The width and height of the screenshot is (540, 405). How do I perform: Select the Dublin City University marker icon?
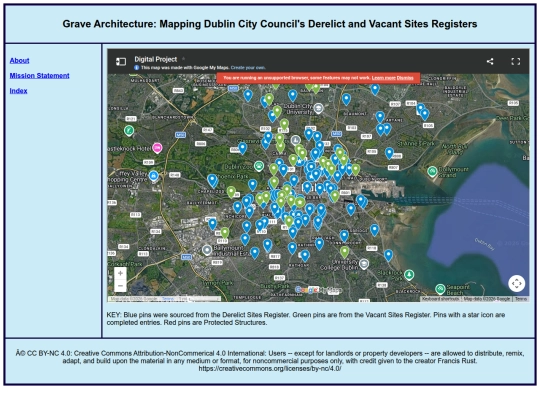[x=319, y=108]
